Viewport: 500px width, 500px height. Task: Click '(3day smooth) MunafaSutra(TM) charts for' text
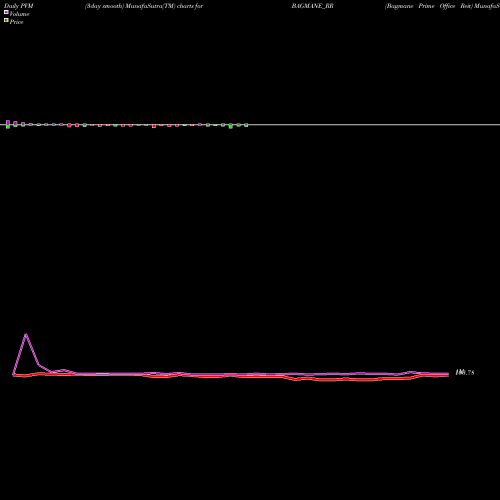[x=144, y=6]
